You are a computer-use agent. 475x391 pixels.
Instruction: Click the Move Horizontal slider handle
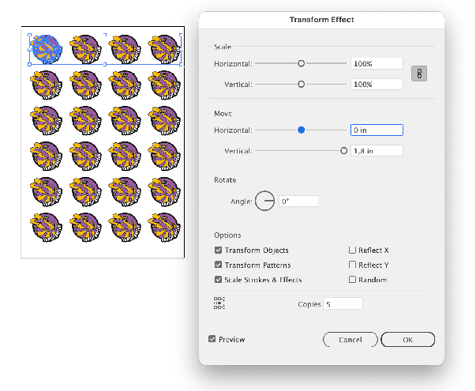click(x=301, y=130)
